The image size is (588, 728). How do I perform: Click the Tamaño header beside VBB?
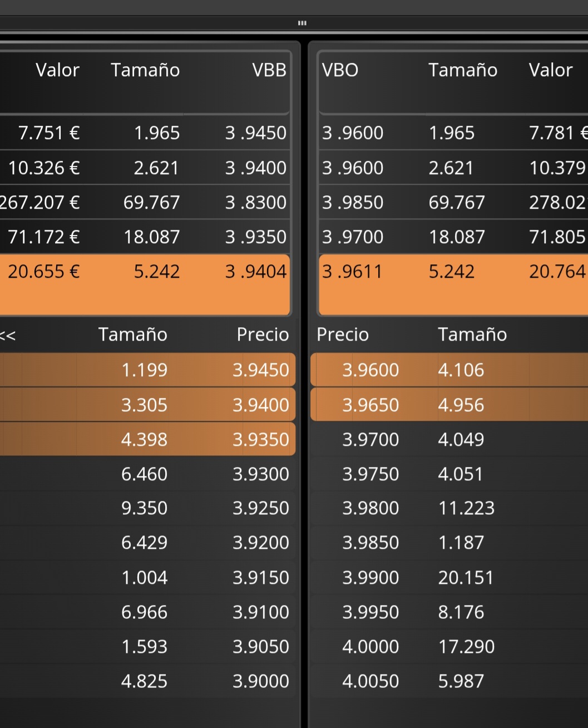click(x=145, y=70)
